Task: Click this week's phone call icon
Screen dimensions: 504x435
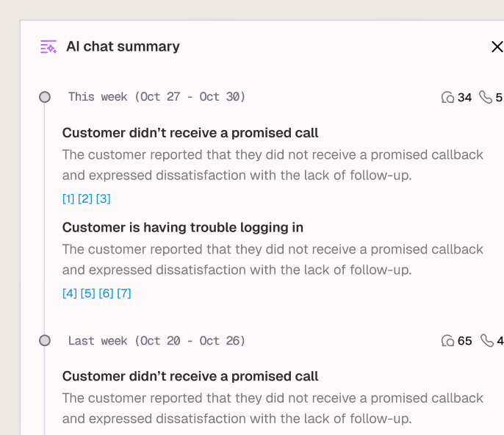Action: click(486, 97)
